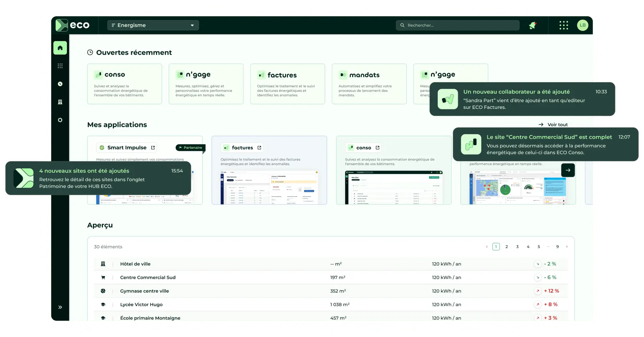The height and width of the screenshot is (337, 644).
Task: Expand the sidebar with double chevron
Action: pos(60,307)
